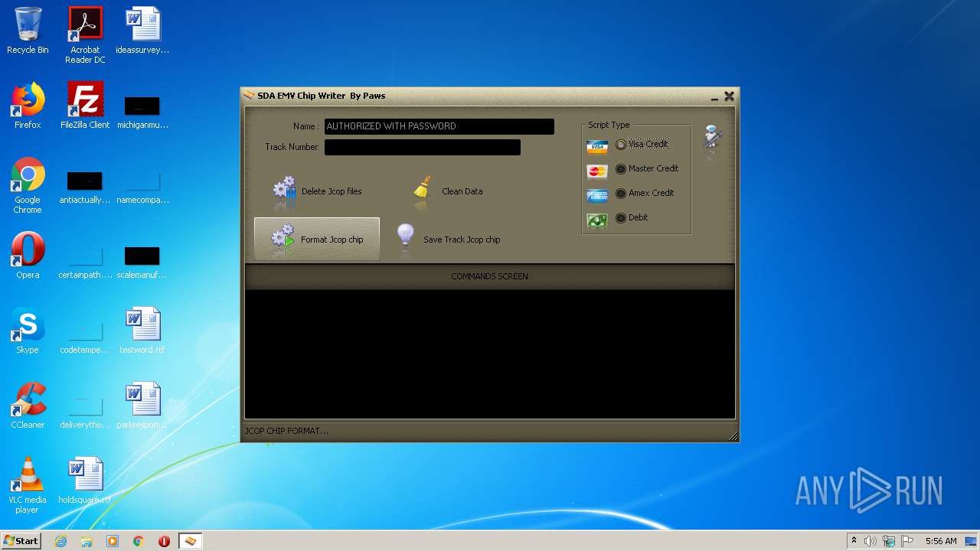Select the Master Credit radio button
980x551 pixels.
tap(621, 168)
